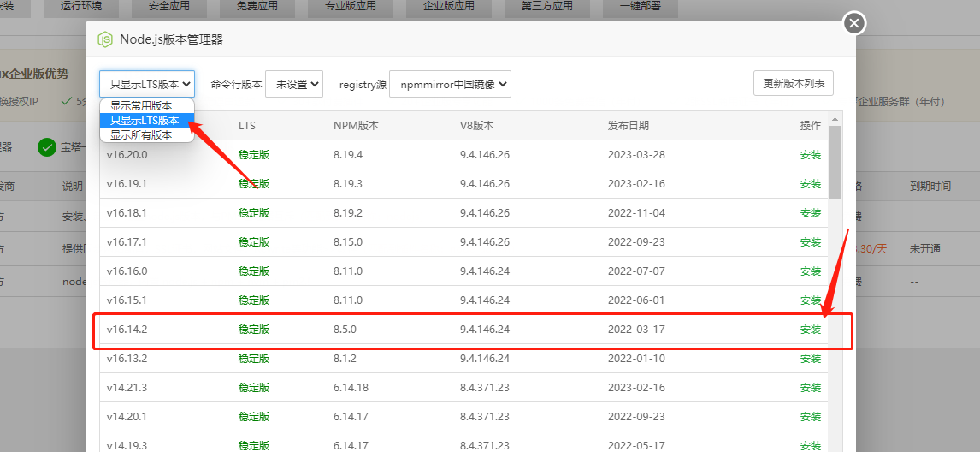Switch to the 免费应用 tab
Screen dimensions: 980x452
point(257,6)
